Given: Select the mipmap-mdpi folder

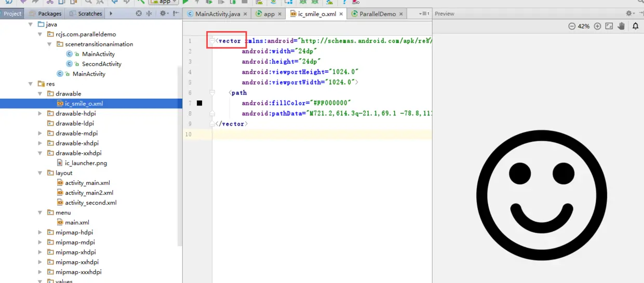Looking at the screenshot, I should coord(75,242).
